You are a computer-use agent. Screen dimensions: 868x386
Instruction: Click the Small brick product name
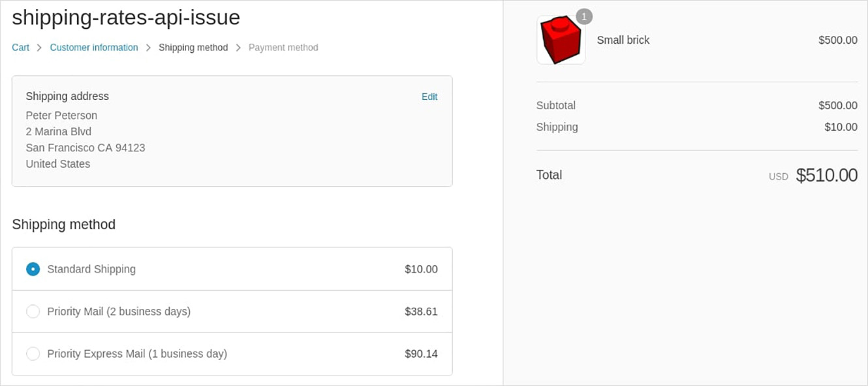pos(623,40)
